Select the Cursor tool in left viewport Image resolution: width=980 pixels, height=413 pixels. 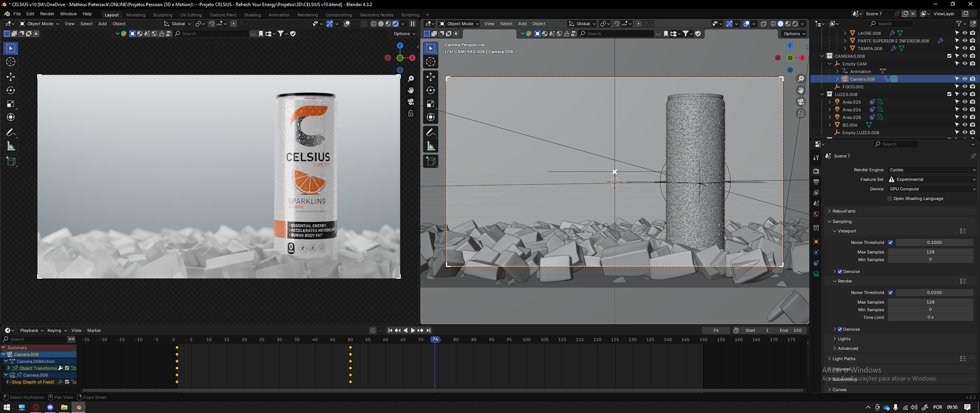(x=11, y=62)
